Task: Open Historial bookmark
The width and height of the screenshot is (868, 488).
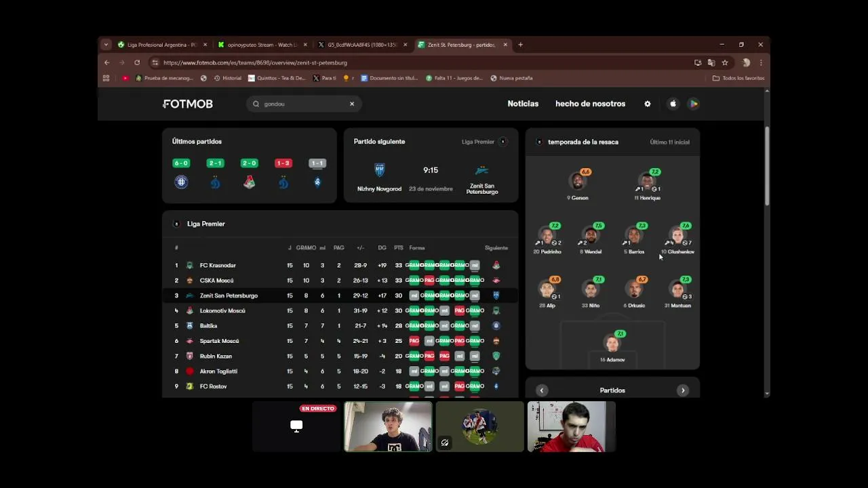Action: [227, 78]
